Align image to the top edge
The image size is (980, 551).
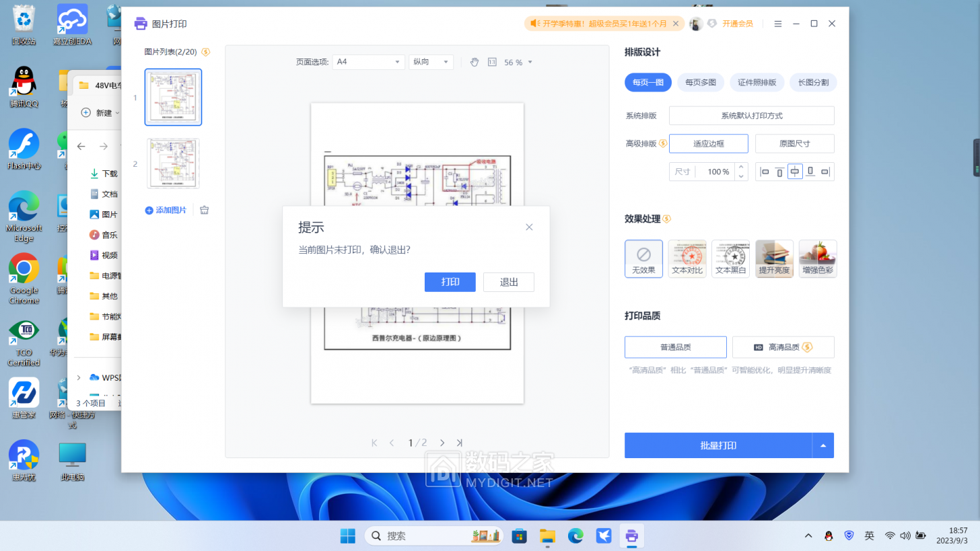[779, 172]
